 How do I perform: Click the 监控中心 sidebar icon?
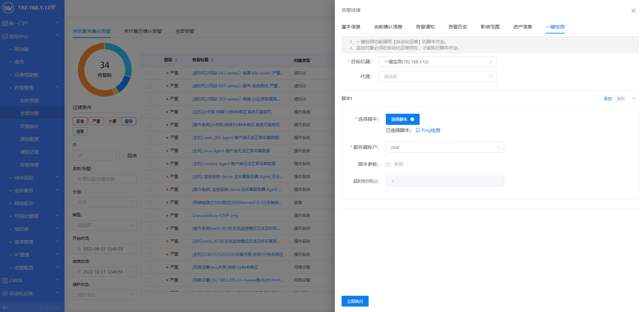[x=5, y=36]
